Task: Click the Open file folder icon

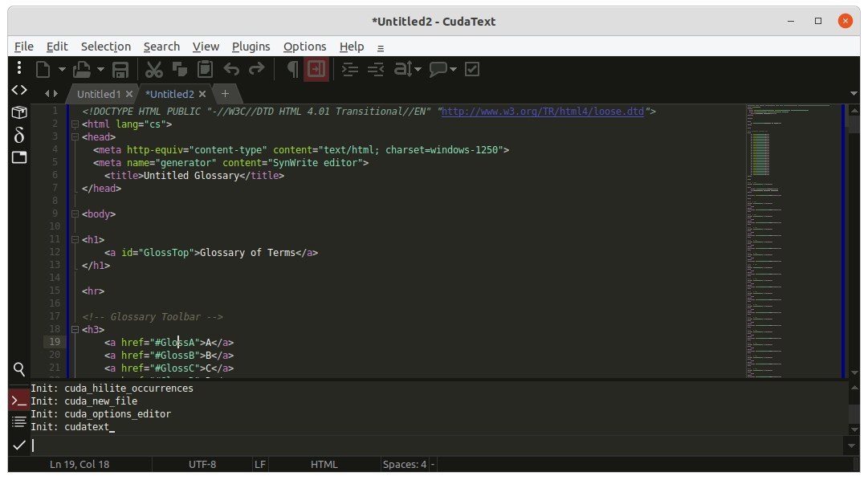Action: point(82,70)
